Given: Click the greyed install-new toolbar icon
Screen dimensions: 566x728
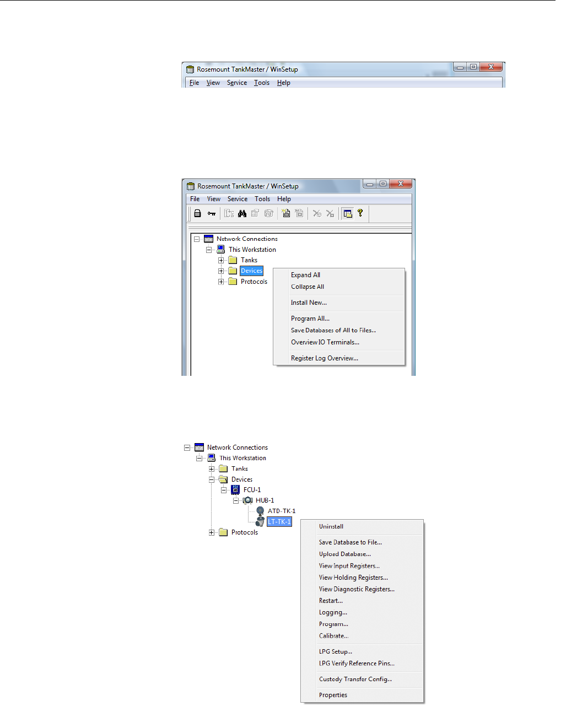Looking at the screenshot, I should coord(299,213).
